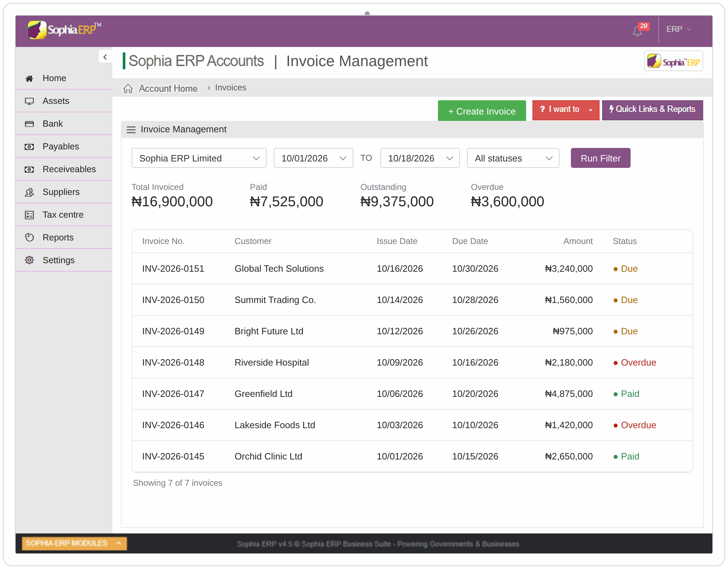Click the Suppliers people icon
The image size is (728, 569).
tap(29, 192)
